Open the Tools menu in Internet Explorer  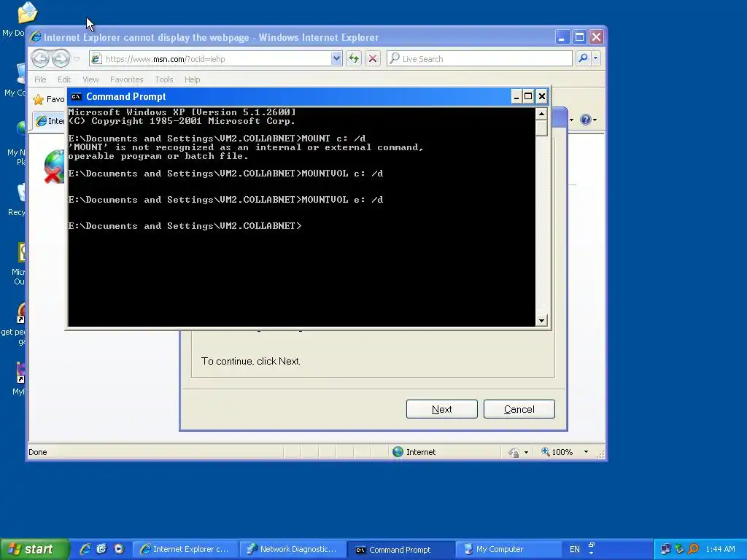coord(164,79)
